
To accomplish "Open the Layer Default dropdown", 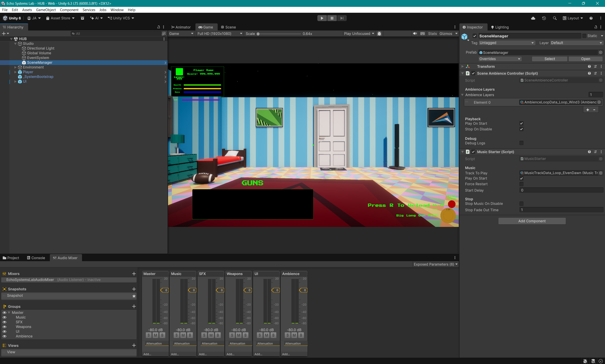I will 576,43.
